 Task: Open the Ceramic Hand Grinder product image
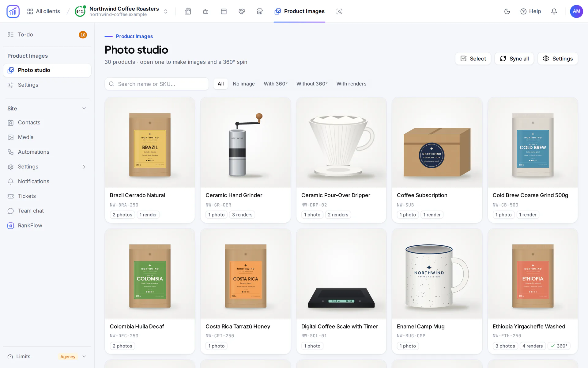pyautogui.click(x=246, y=143)
